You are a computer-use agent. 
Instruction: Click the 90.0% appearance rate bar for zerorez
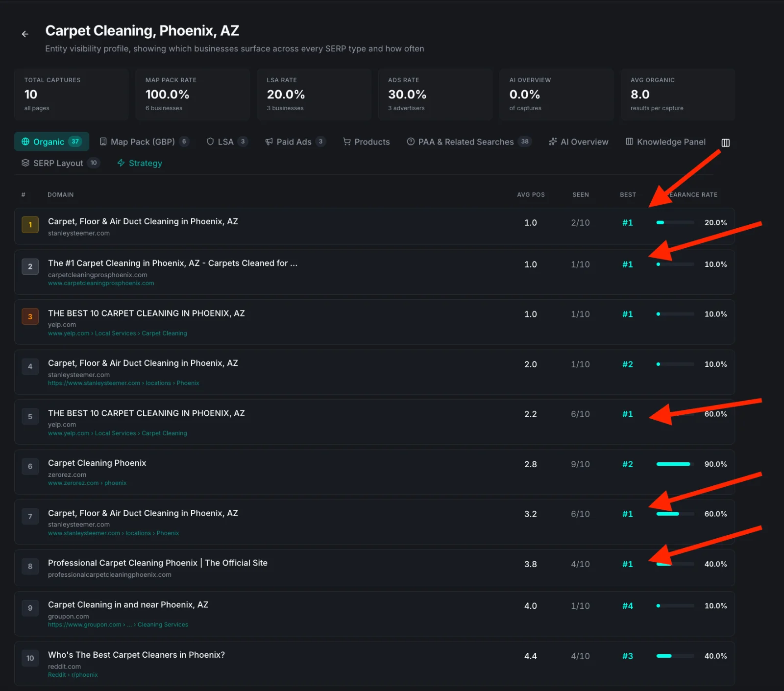pos(675,464)
